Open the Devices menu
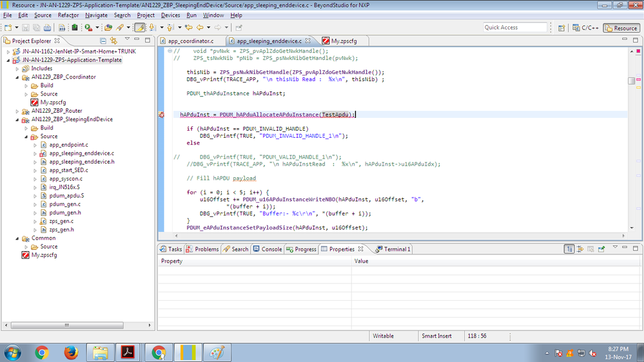644x362 pixels. [170, 15]
